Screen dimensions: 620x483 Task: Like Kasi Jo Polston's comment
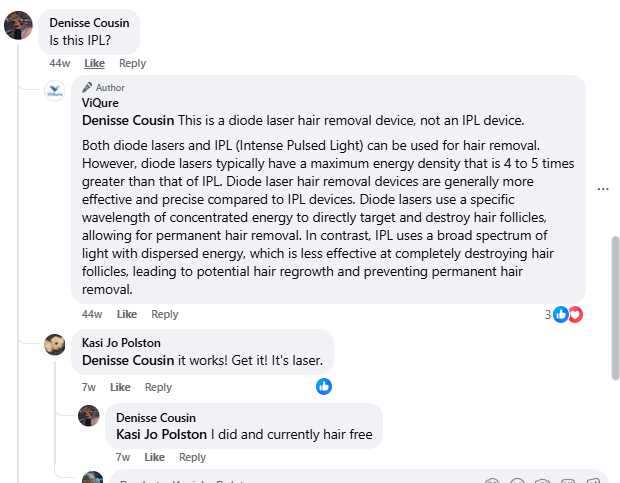(x=120, y=387)
